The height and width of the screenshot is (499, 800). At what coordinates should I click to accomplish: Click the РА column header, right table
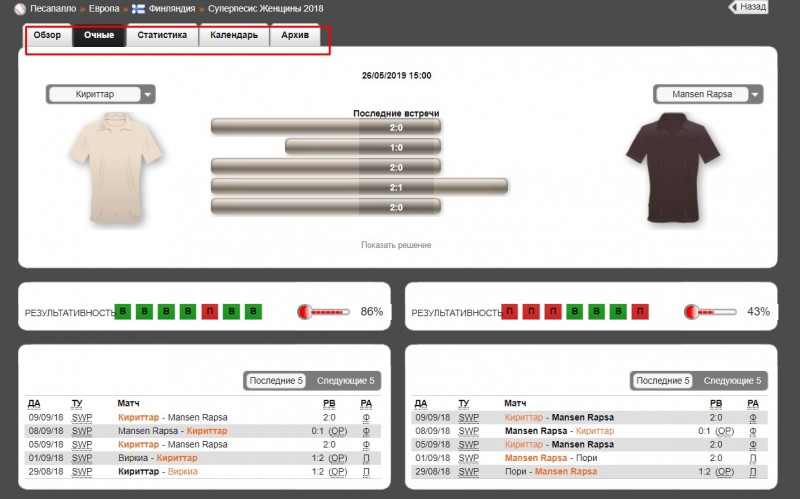[753, 404]
